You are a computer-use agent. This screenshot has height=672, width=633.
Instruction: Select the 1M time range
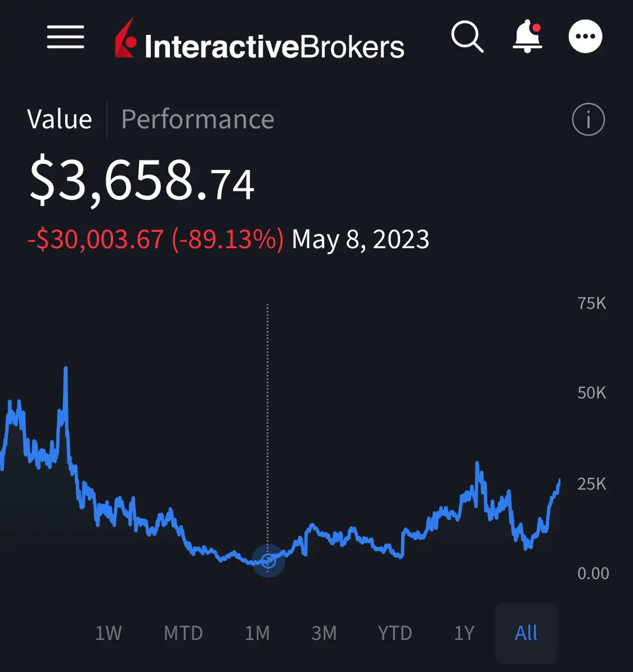pos(257,633)
